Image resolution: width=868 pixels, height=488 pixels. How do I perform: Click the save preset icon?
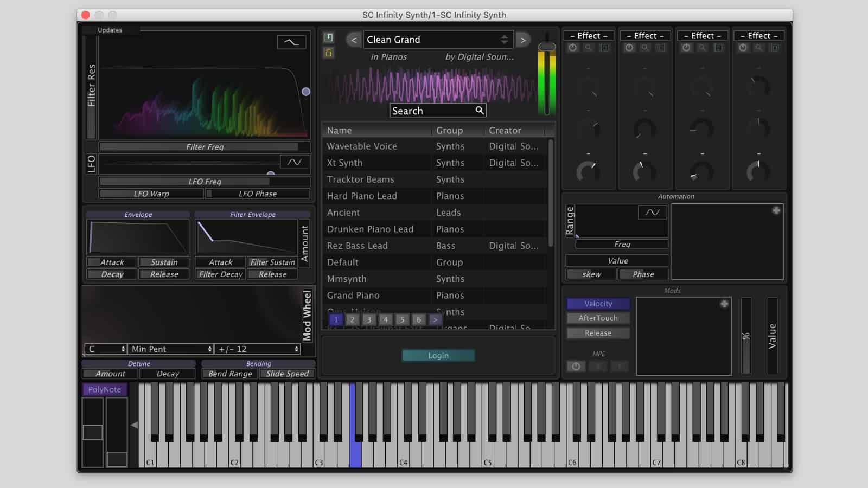coord(328,38)
